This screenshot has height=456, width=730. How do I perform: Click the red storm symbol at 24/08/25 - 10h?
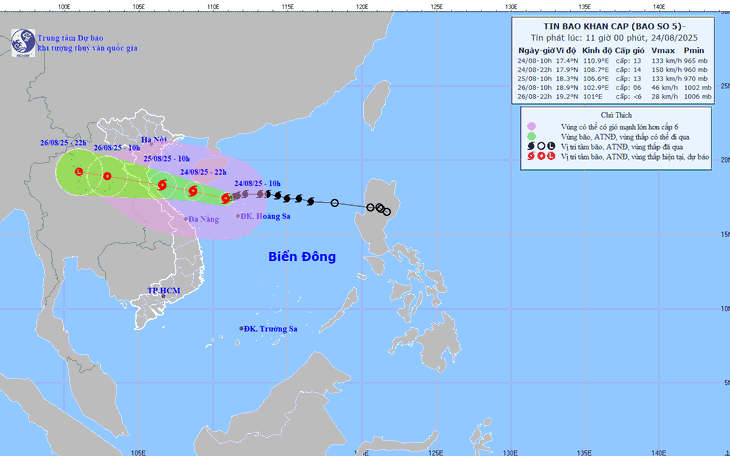(x=226, y=198)
